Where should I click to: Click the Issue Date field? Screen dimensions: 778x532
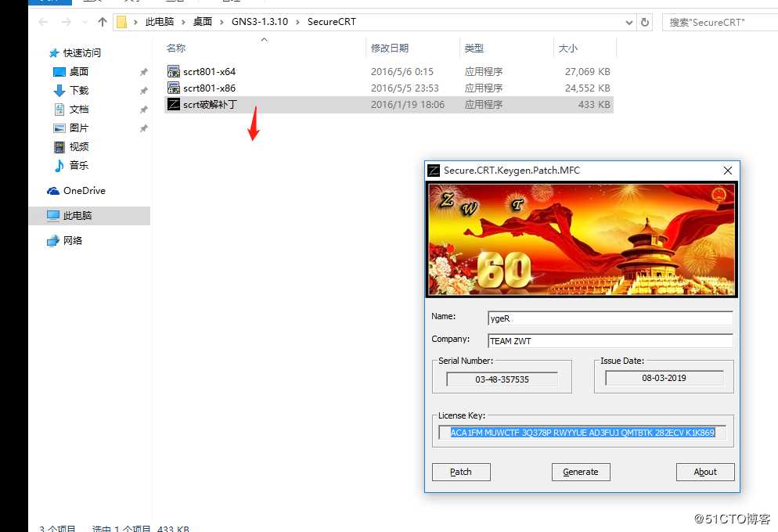tap(664, 378)
